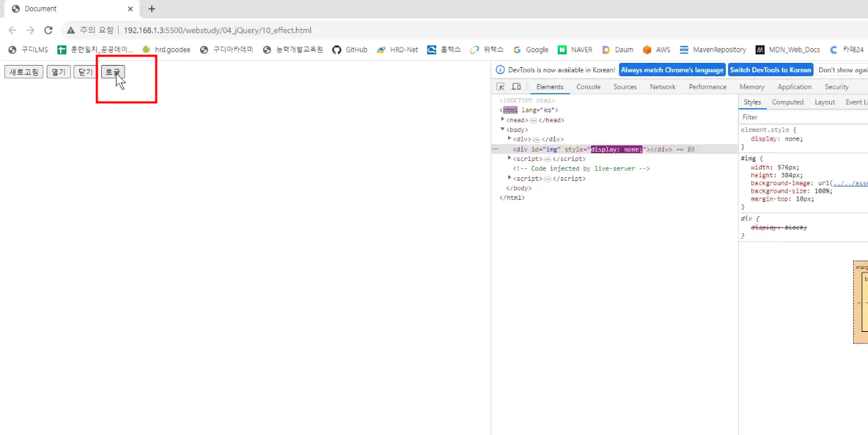Click the browser forward arrow
Image resolution: width=868 pixels, height=435 pixels.
click(x=30, y=30)
